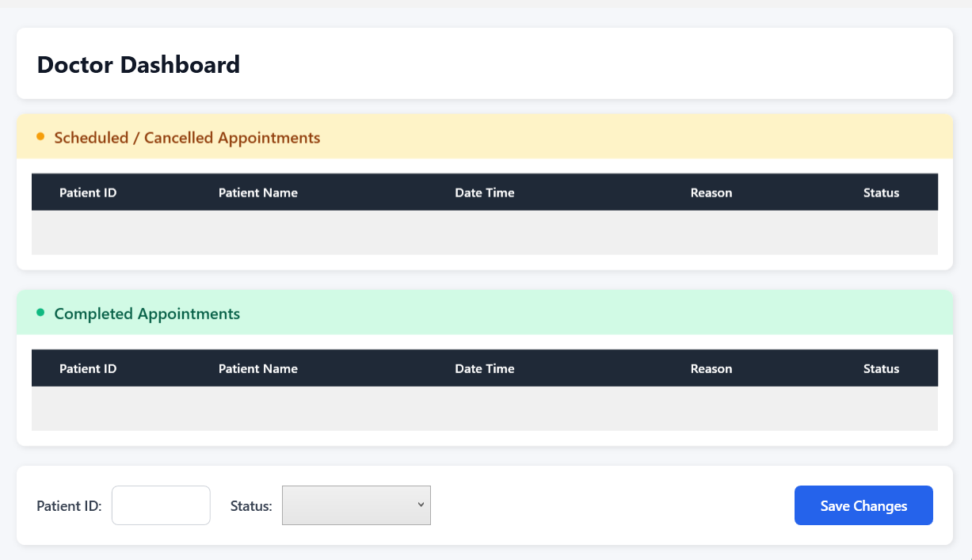The image size is (972, 560).
Task: Click Patient Name column header in Completed table
Action: click(258, 368)
